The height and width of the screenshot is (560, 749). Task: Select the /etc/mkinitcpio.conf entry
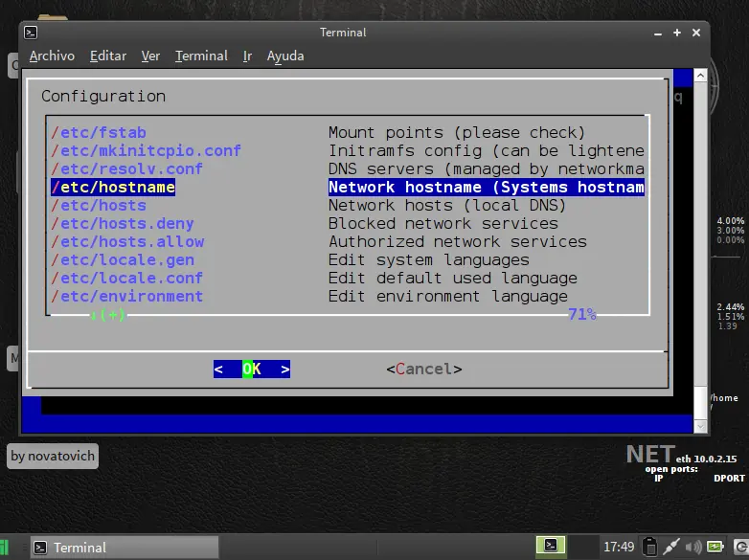(146, 150)
